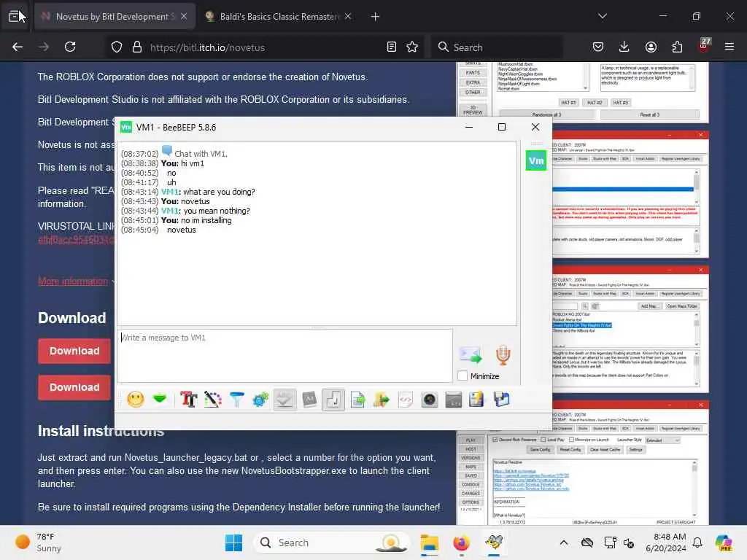Focus the 'Write a message to VM1' box
The image size is (747, 560).
click(285, 355)
